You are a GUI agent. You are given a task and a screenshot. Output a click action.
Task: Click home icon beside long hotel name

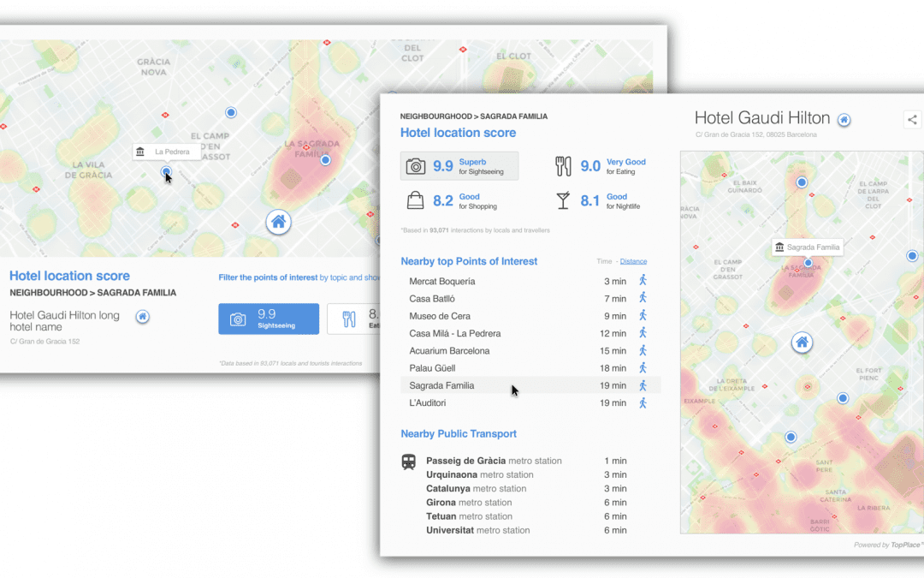[143, 317]
